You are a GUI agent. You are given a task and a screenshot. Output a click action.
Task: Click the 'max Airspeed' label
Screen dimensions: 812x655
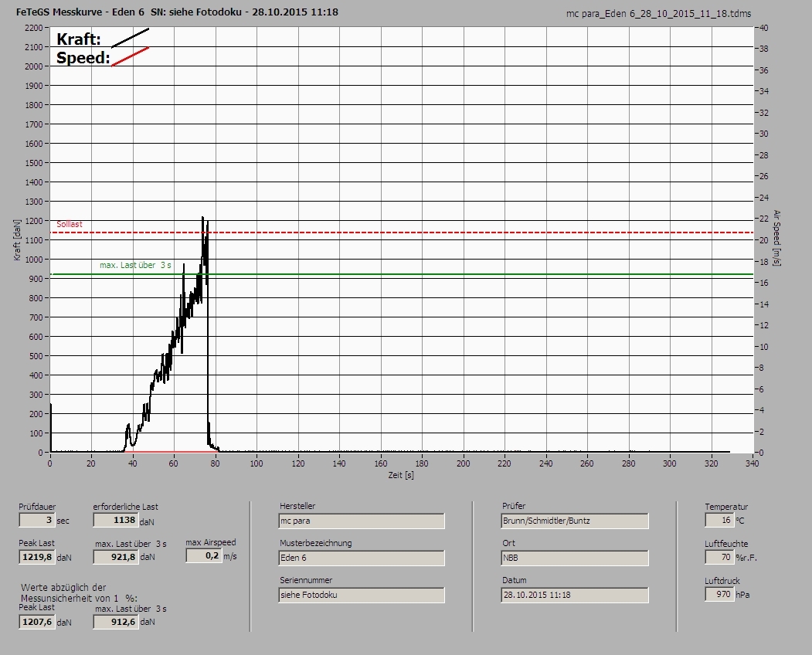pyautogui.click(x=211, y=543)
